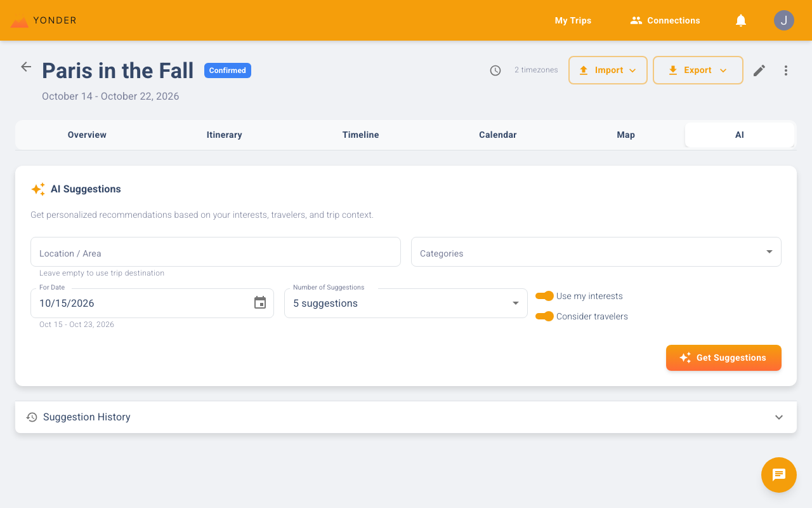812x508 pixels.
Task: Turn off Consider travelers switch
Action: (x=545, y=316)
